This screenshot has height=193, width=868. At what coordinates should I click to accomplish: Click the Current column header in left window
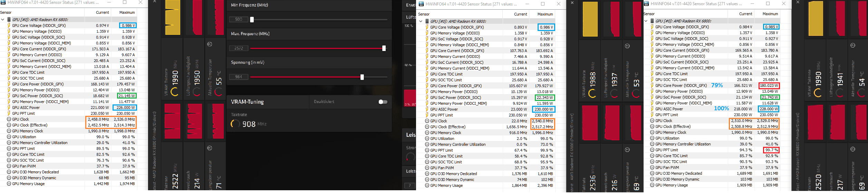pyautogui.click(x=103, y=12)
